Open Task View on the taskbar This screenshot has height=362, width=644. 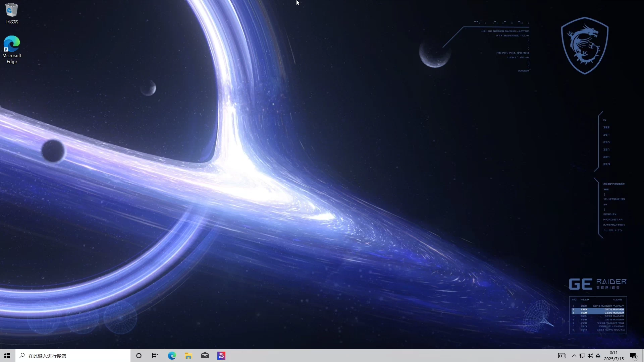155,356
